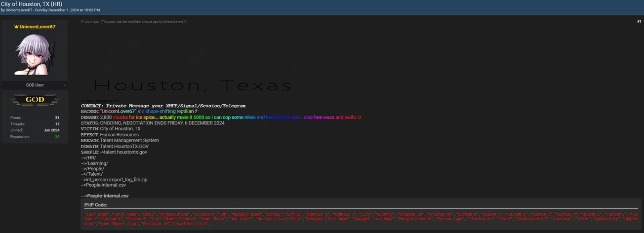644x233 pixels.
Task: Click the bold People-internal.csv heading
Action: tap(108, 196)
